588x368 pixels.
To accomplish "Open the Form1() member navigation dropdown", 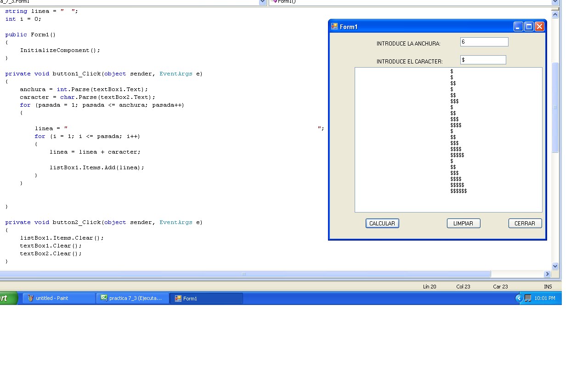I will coord(554,2).
